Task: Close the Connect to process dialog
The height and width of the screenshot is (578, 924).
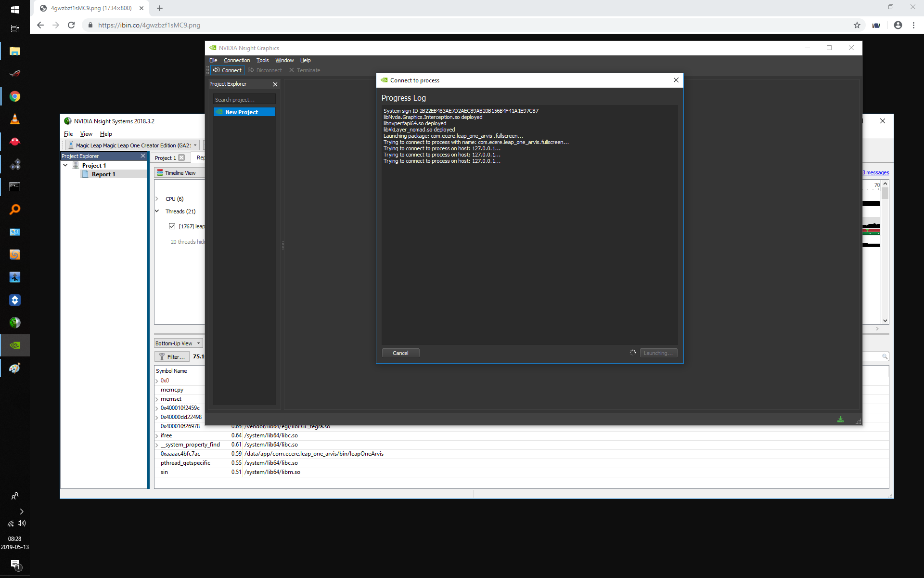Action: (676, 80)
